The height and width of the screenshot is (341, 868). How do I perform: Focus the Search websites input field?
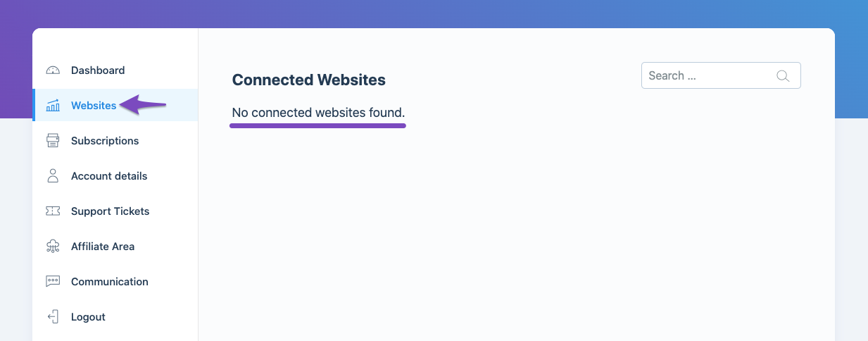point(721,76)
